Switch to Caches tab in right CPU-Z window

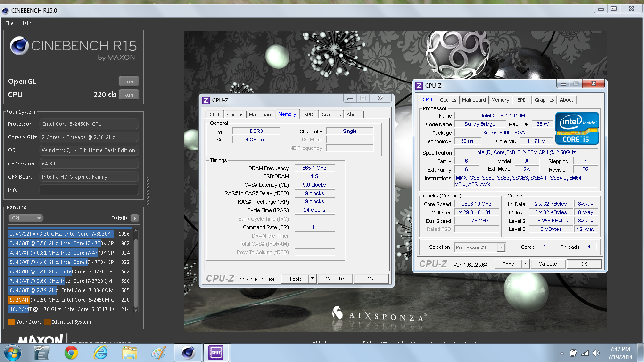pyautogui.click(x=448, y=100)
